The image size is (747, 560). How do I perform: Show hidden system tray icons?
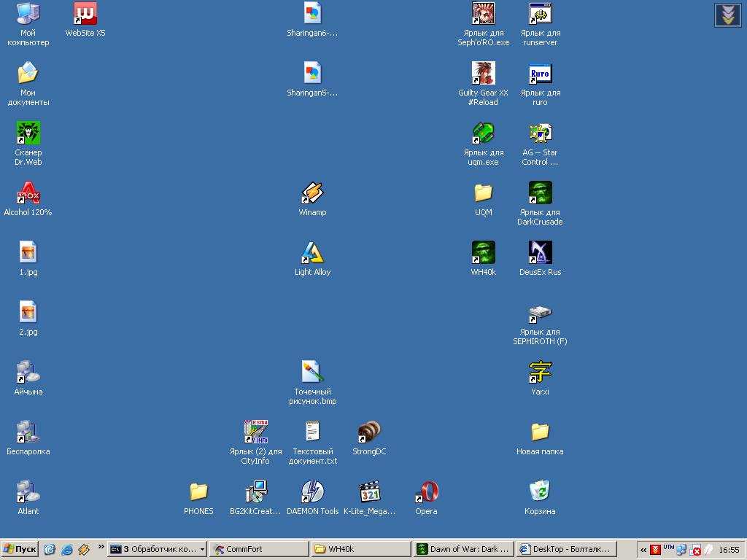pos(643,549)
